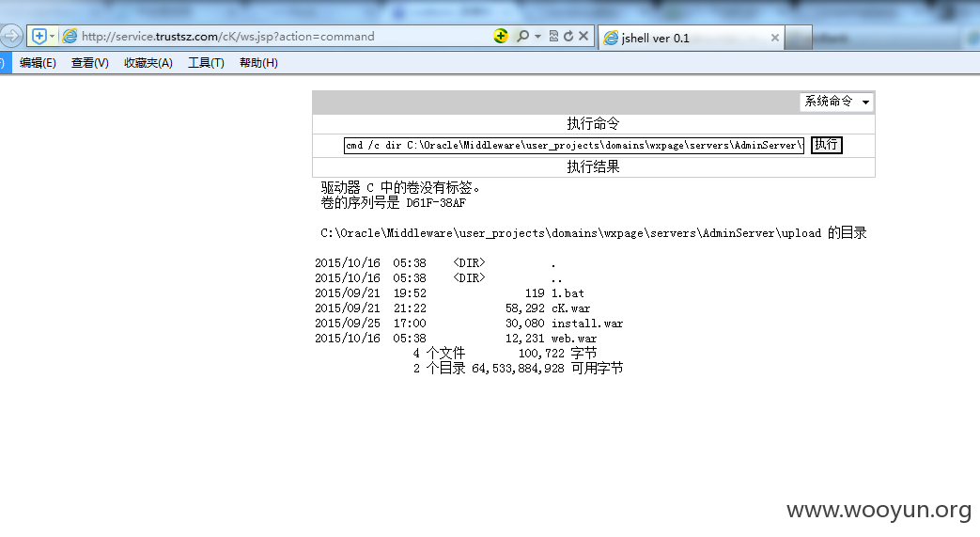Click the 执行结果 header text
Screen dimensions: 980x537
tap(593, 166)
